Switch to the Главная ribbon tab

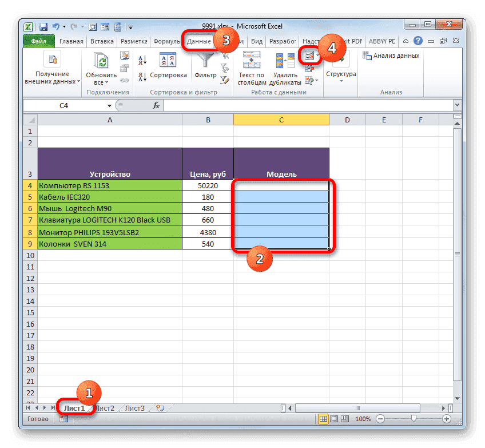71,41
